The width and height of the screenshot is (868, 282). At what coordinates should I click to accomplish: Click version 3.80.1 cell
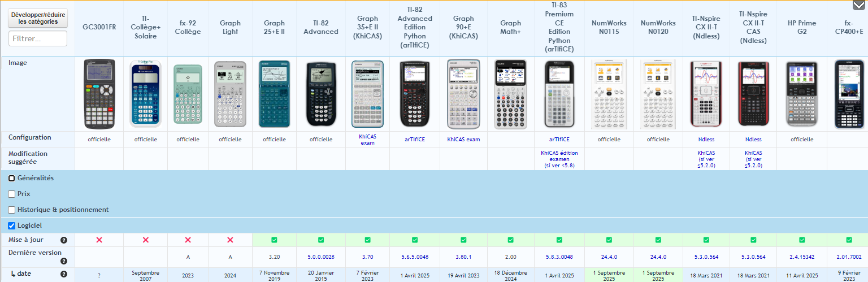[462, 257]
